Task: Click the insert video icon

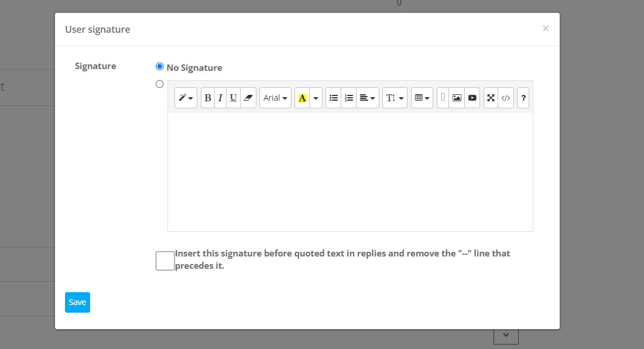Action: click(x=472, y=98)
